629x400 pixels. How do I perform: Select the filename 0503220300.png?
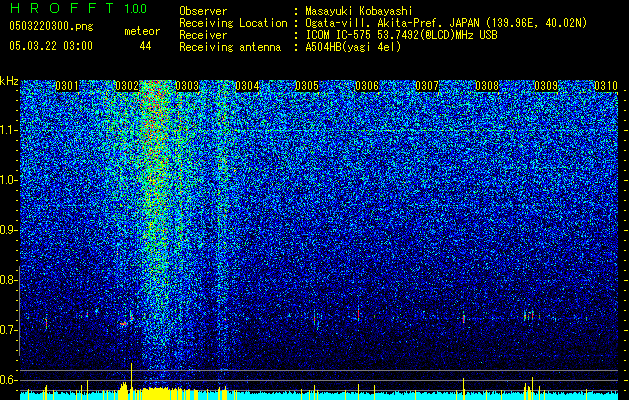(x=51, y=26)
